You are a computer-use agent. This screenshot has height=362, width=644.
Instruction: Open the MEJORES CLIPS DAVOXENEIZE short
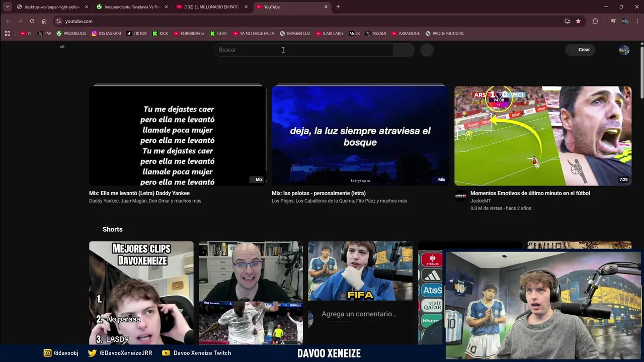click(x=141, y=293)
